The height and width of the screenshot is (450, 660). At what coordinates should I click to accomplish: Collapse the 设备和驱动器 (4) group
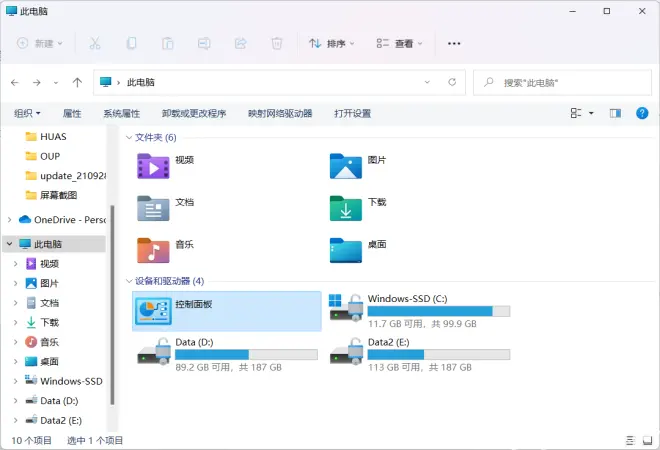tap(129, 281)
